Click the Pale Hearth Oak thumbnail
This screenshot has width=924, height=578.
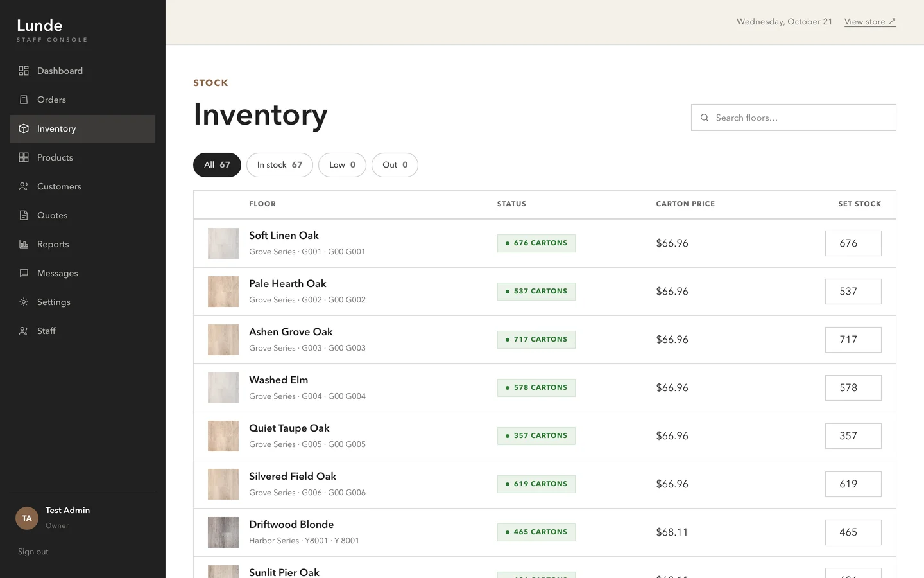tap(223, 292)
